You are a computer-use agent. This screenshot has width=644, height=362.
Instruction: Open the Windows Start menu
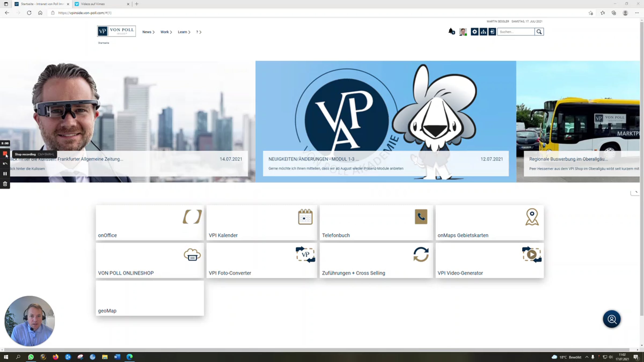6,357
